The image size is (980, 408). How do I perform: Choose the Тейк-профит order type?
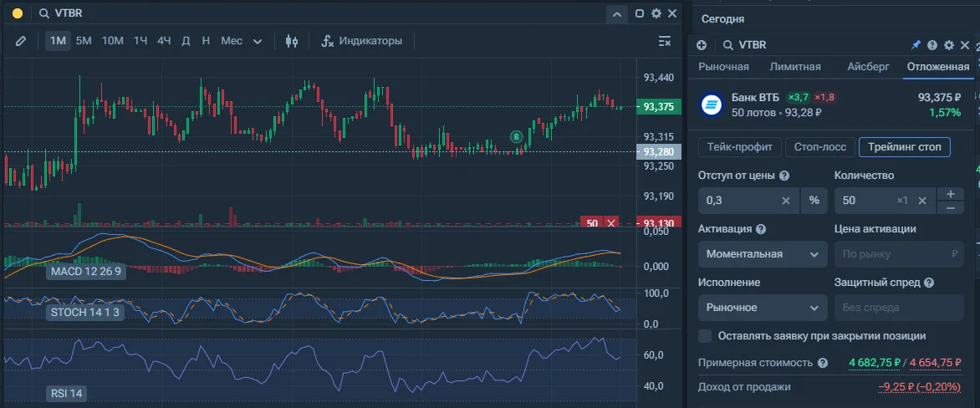coord(740,147)
